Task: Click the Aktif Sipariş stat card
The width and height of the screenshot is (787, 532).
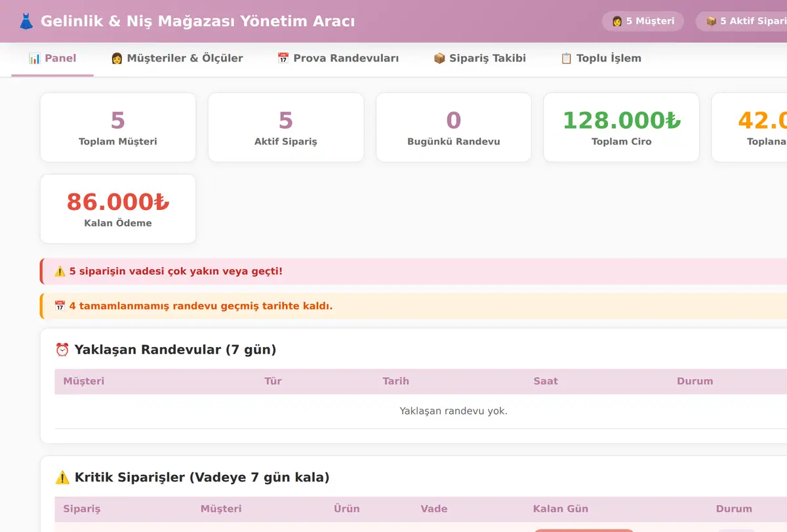Action: [286, 127]
